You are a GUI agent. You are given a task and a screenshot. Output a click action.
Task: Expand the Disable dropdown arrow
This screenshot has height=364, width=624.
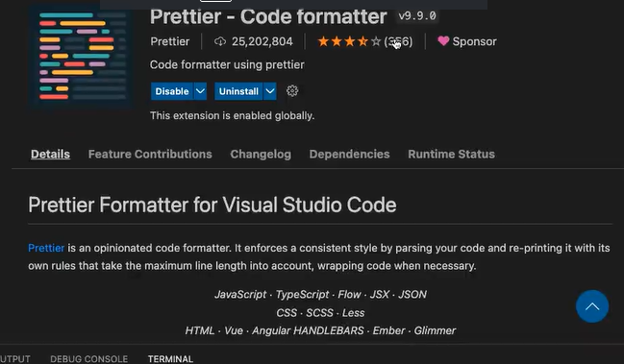(x=200, y=91)
